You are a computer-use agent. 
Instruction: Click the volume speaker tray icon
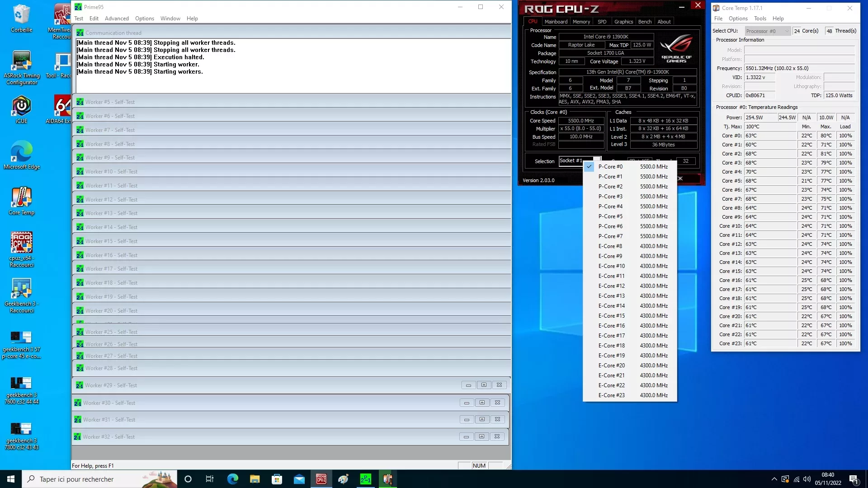click(807, 479)
